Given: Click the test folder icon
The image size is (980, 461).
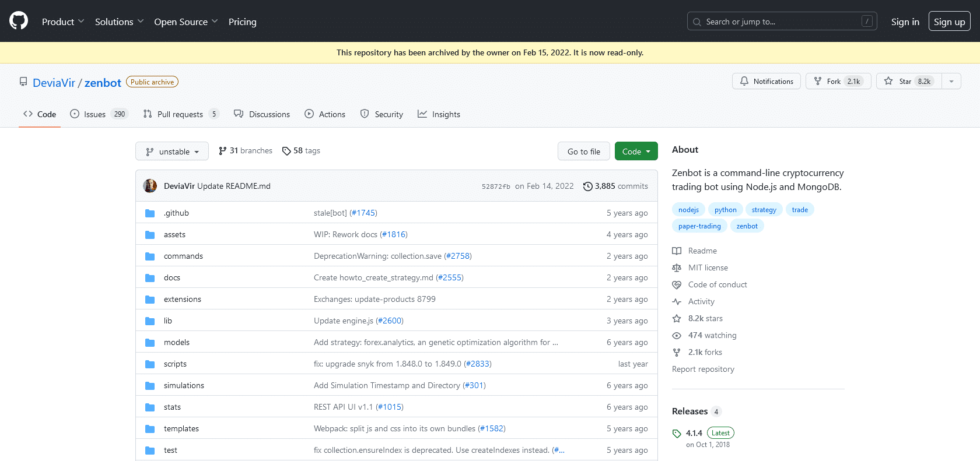Looking at the screenshot, I should click(x=150, y=451).
